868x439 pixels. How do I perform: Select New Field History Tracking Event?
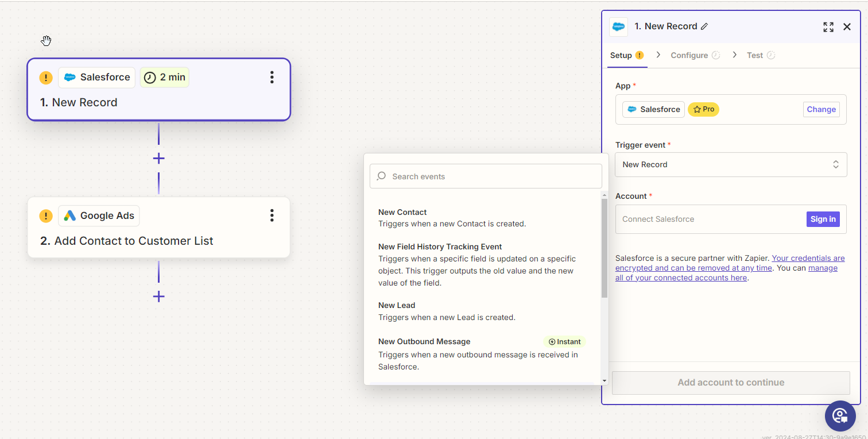click(x=482, y=264)
